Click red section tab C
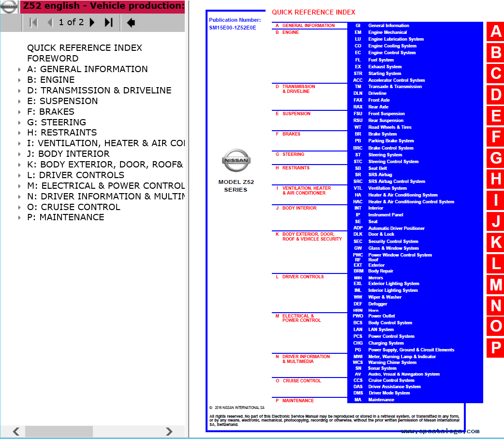 click(496, 73)
